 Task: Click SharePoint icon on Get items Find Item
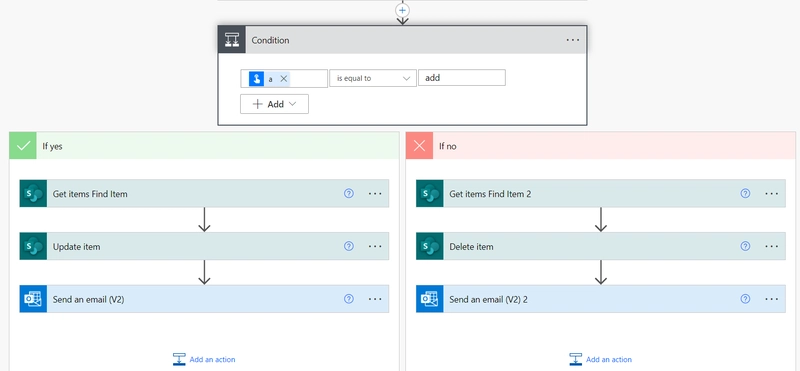pyautogui.click(x=33, y=193)
